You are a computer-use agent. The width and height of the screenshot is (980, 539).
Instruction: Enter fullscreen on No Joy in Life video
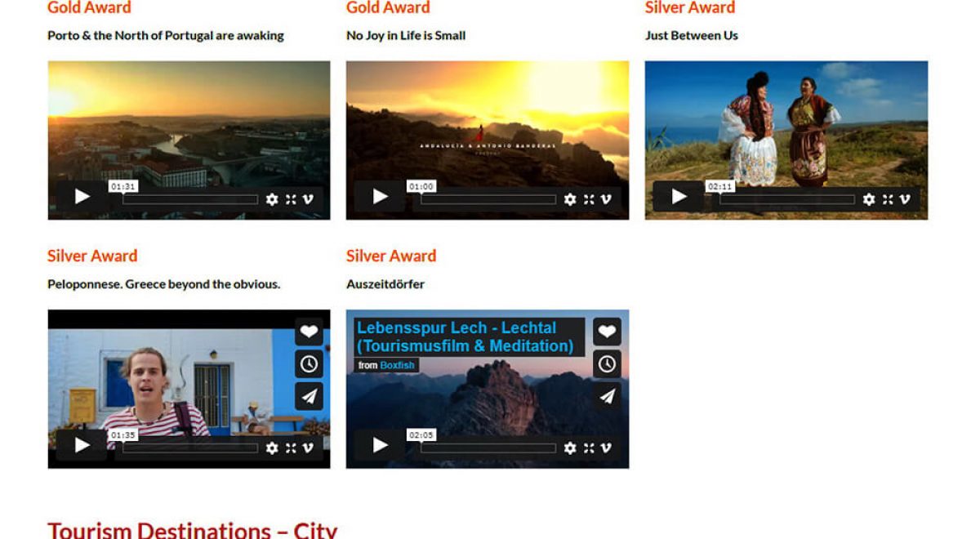click(589, 199)
